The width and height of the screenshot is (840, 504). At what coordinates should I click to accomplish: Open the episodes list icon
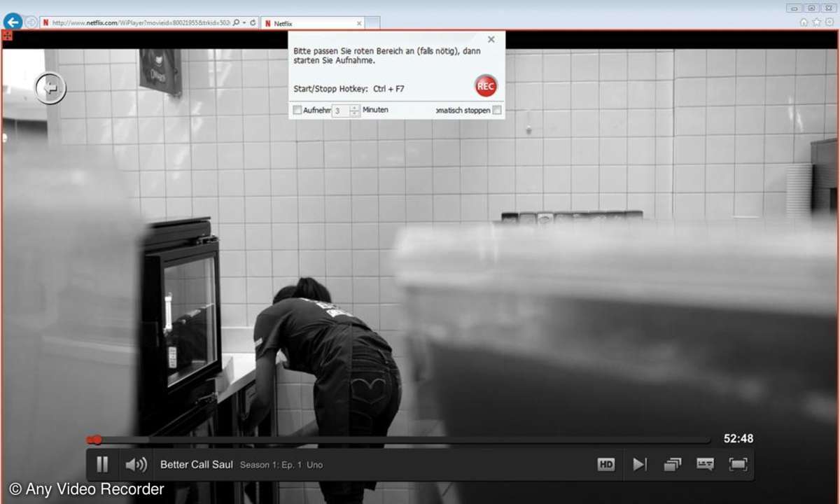(673, 464)
